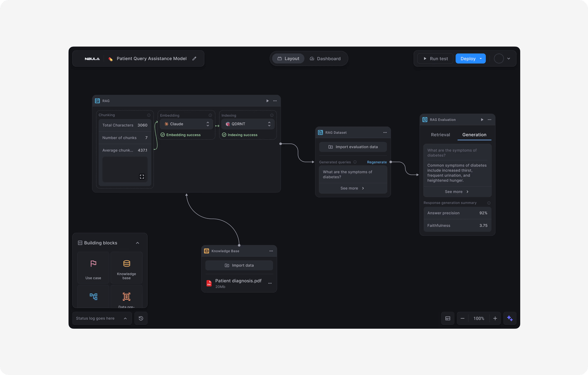Open the history log icon beside status bar

pos(141,318)
